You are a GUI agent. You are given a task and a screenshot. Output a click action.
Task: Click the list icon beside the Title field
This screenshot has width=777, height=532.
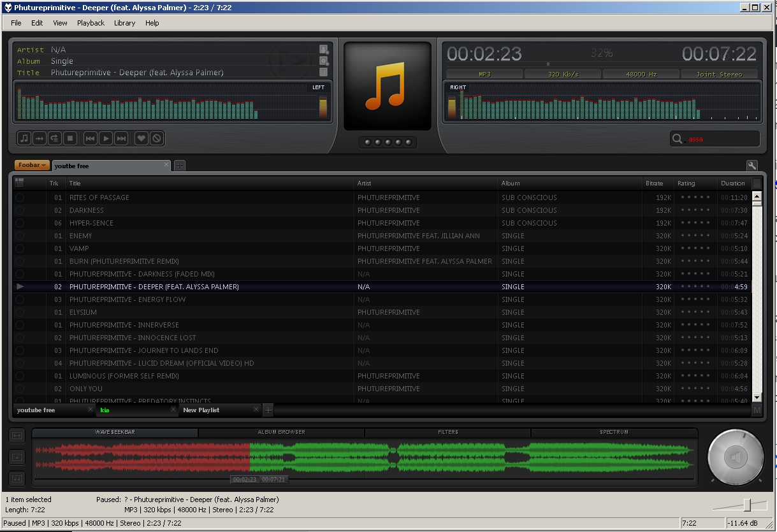tap(324, 73)
